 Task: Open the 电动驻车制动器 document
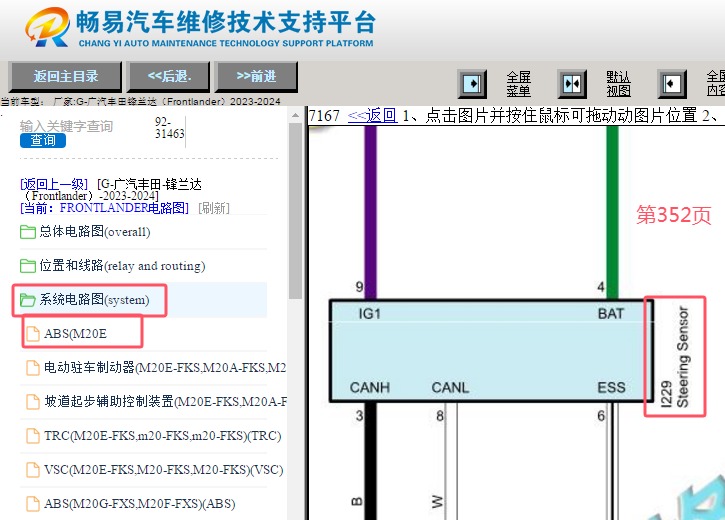click(x=165, y=367)
